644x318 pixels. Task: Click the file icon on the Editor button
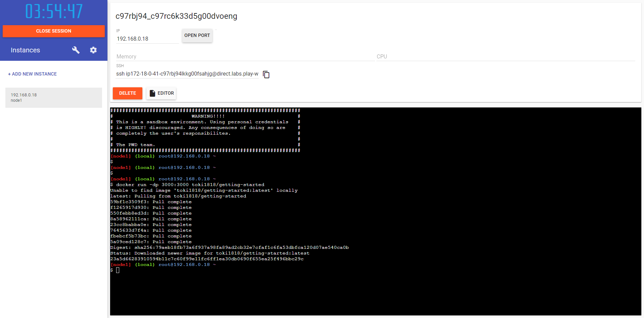(152, 93)
